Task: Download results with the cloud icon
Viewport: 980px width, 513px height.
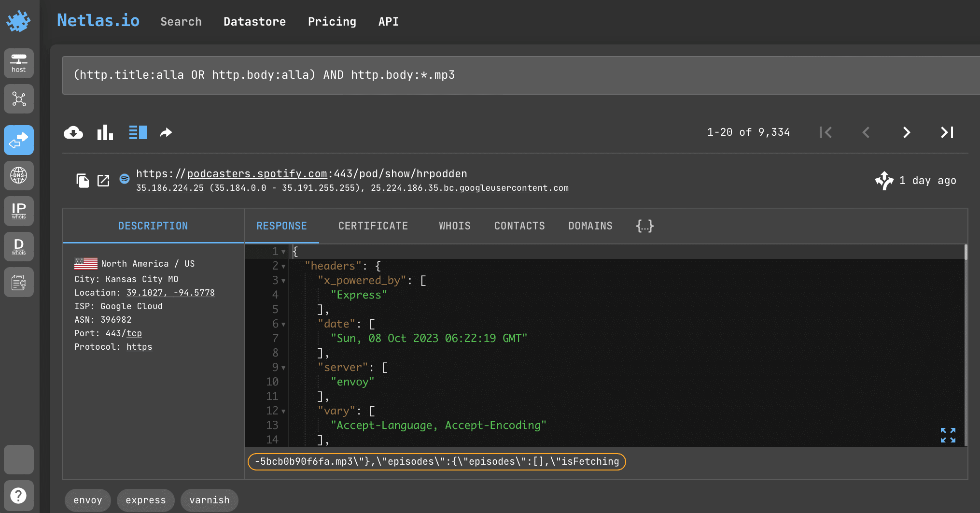Action: (73, 132)
